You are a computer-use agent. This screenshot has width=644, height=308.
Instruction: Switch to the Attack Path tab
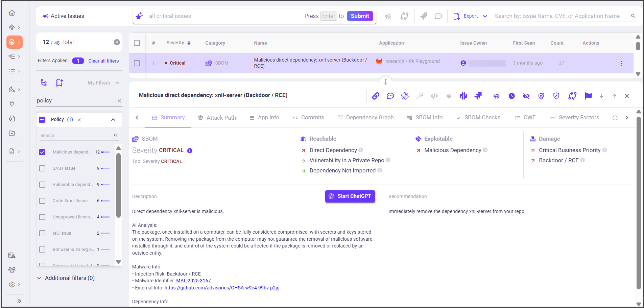tap(217, 118)
